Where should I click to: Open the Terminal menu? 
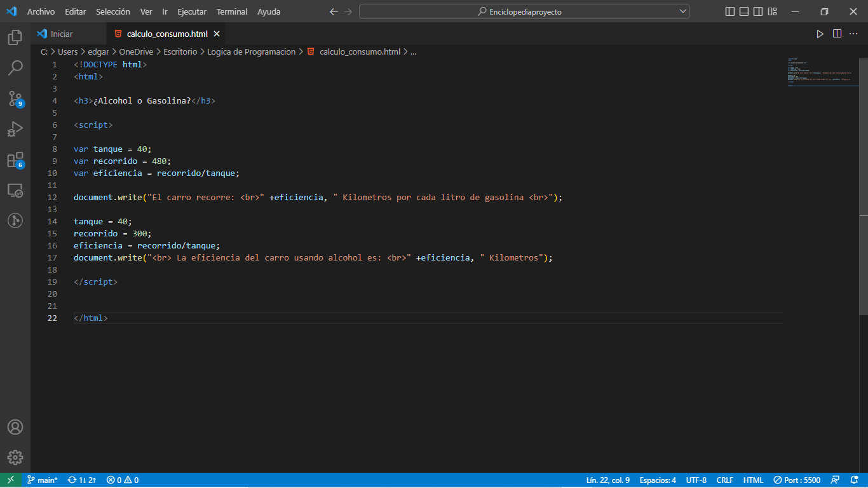point(232,11)
